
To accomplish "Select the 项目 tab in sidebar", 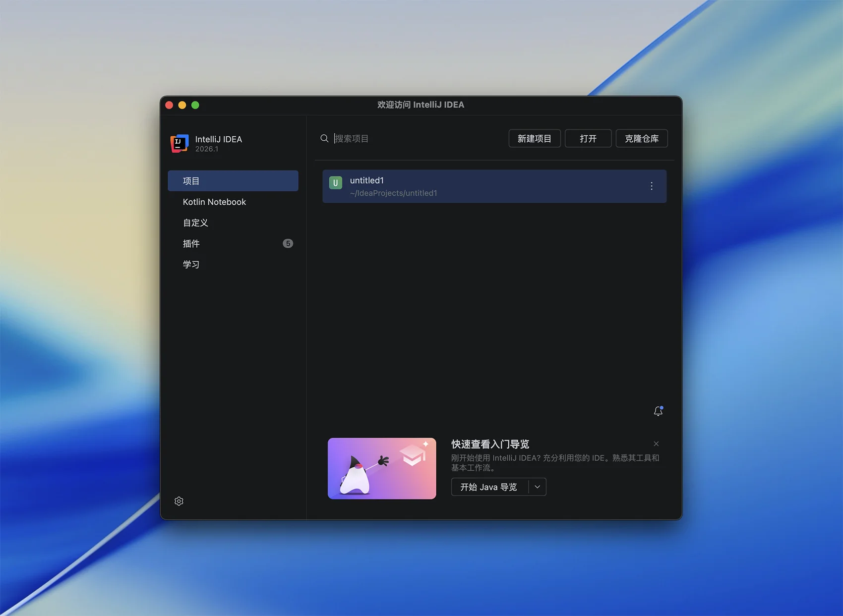I will coord(233,181).
